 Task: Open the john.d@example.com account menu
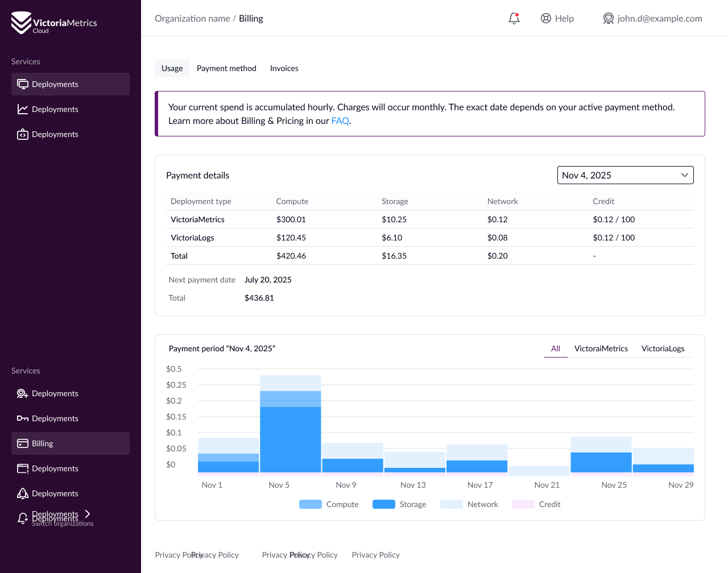tap(659, 18)
